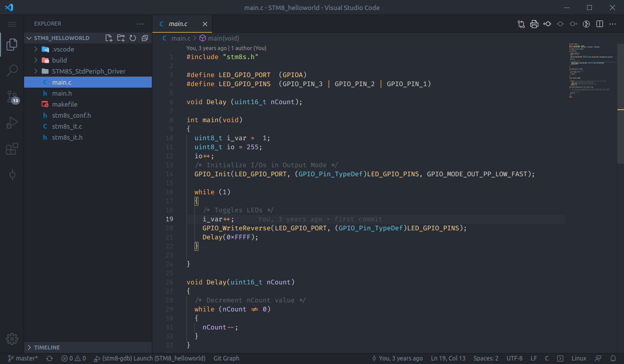
Task: Select the main.c editor tab
Action: pyautogui.click(x=182, y=24)
